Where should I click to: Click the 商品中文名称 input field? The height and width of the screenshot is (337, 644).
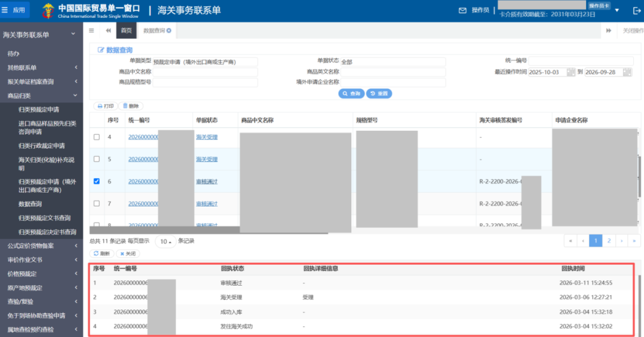pyautogui.click(x=205, y=72)
